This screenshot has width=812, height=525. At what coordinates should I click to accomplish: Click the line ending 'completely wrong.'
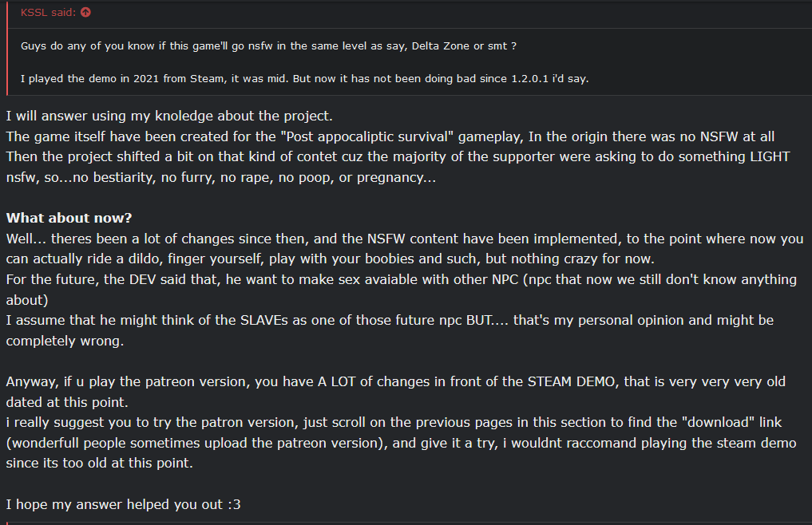(x=65, y=341)
